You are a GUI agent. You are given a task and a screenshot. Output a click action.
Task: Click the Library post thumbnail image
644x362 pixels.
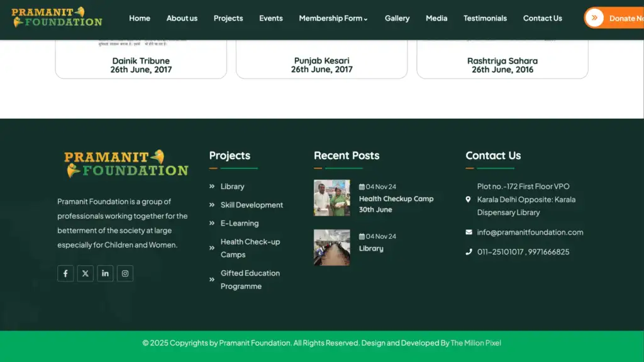click(331, 247)
